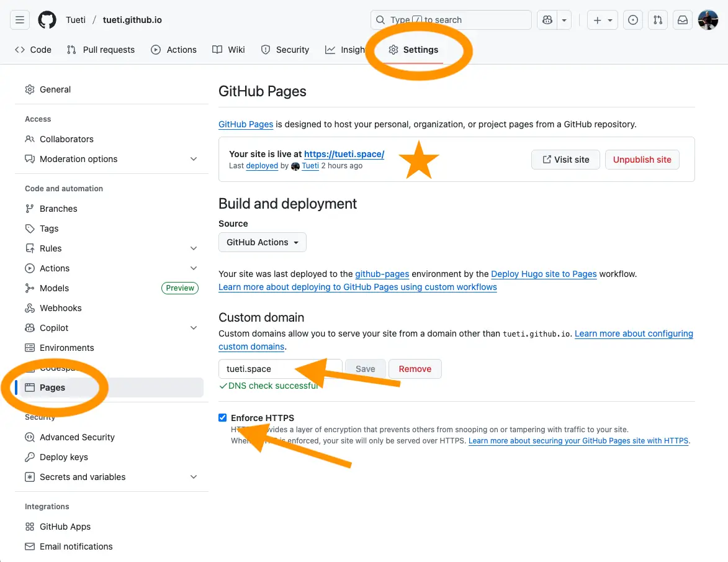Viewport: 728px width, 562px height.
Task: Click the Unpublish site button
Action: tap(642, 160)
